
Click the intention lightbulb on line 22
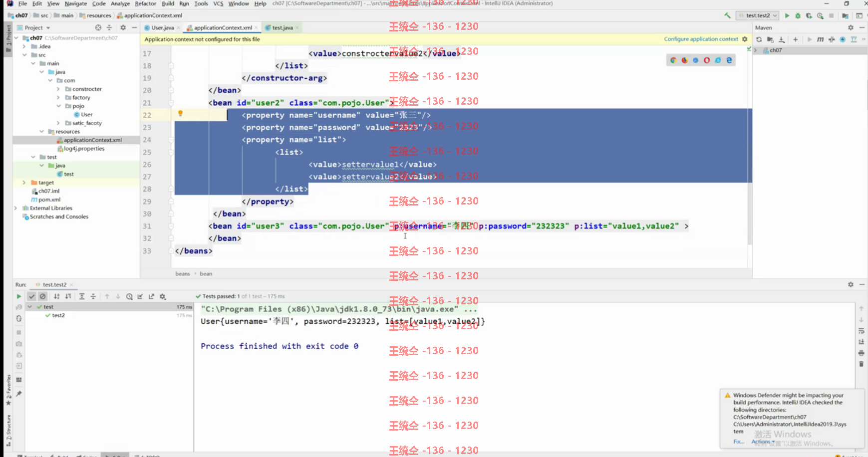pyautogui.click(x=180, y=114)
